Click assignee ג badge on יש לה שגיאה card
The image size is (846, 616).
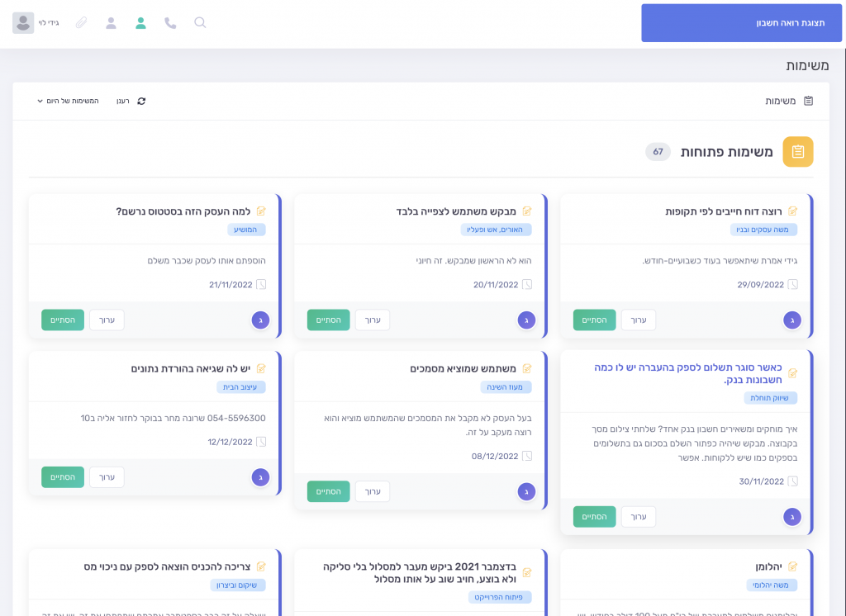pyautogui.click(x=260, y=477)
